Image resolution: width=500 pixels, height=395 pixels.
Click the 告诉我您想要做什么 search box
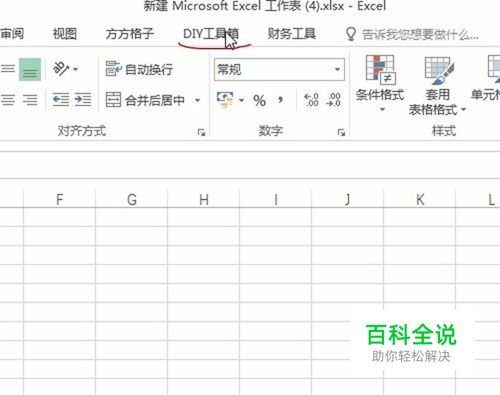[420, 34]
